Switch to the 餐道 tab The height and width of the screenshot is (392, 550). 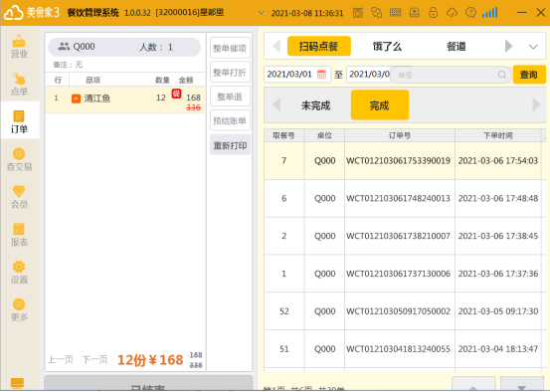(457, 46)
